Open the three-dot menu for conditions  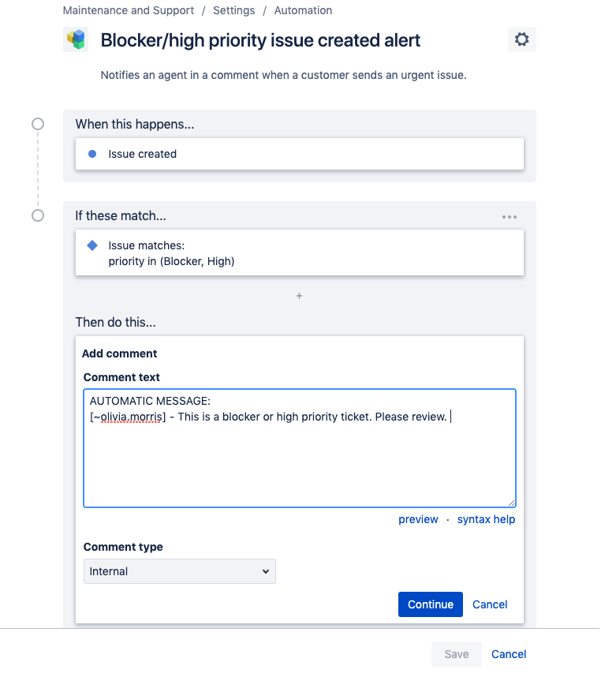[x=510, y=217]
